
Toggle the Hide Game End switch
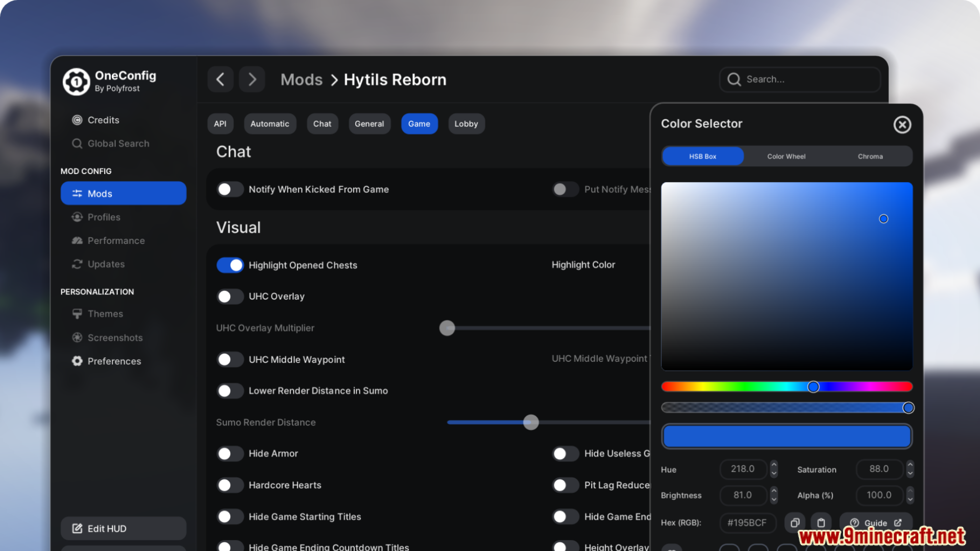point(565,517)
